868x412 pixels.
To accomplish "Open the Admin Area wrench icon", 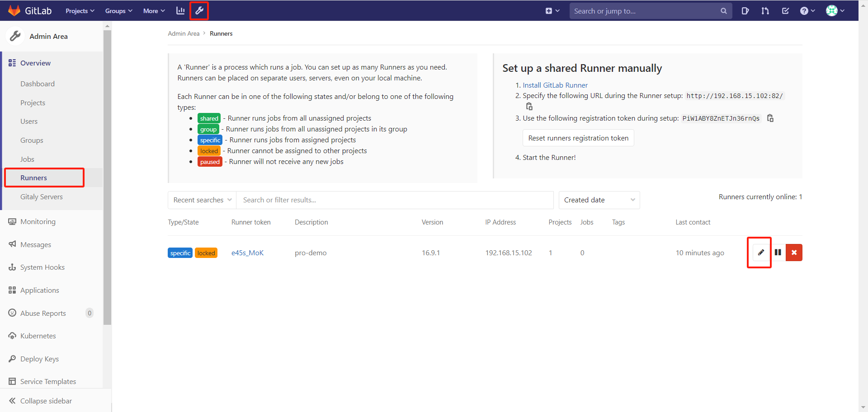I will pos(199,10).
